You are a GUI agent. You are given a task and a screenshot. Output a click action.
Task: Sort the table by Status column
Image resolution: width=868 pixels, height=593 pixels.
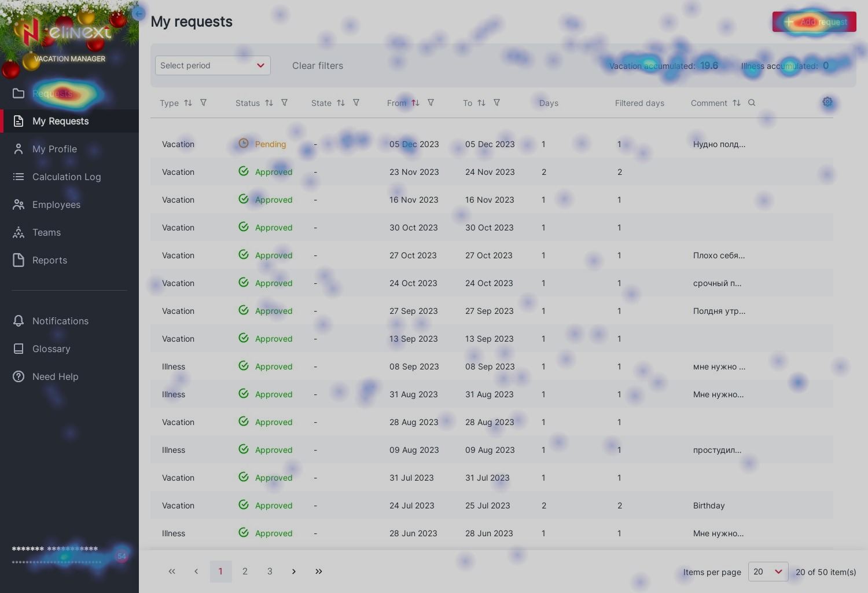click(x=269, y=103)
